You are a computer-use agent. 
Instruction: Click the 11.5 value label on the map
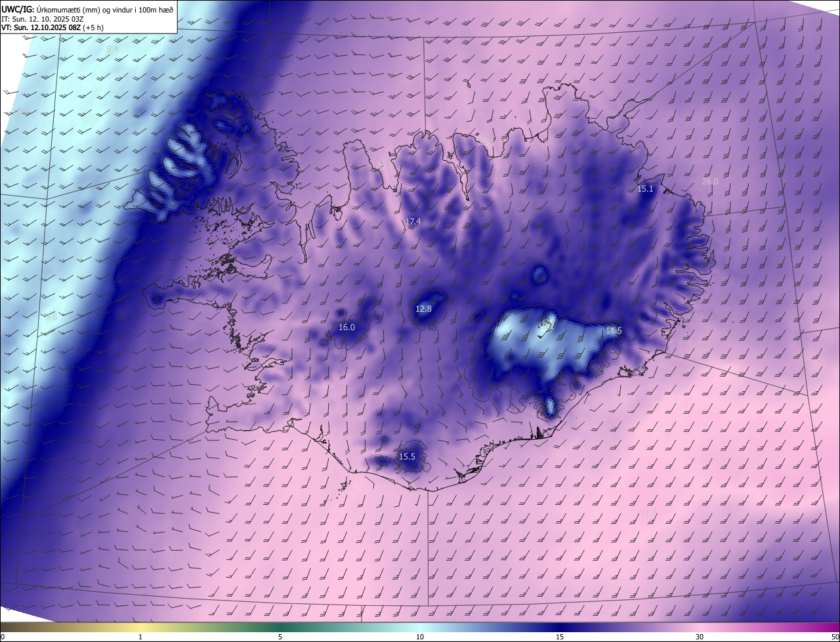(x=614, y=330)
